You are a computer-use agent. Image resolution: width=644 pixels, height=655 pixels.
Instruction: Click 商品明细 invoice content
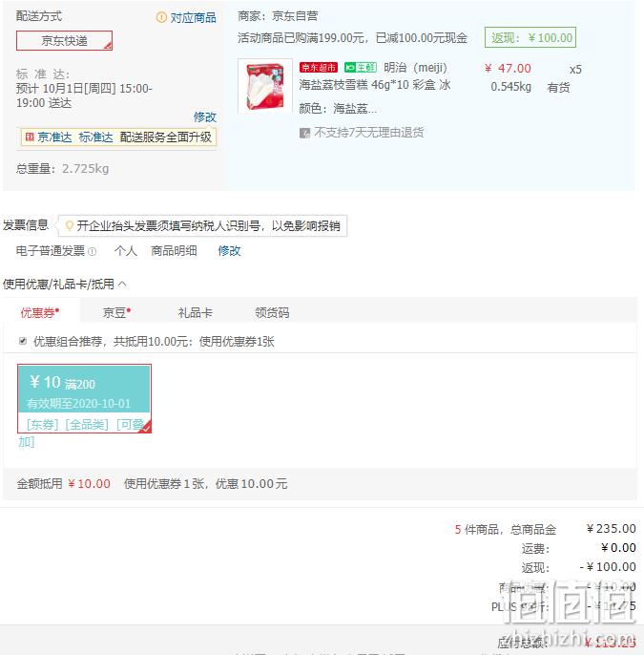pyautogui.click(x=174, y=250)
